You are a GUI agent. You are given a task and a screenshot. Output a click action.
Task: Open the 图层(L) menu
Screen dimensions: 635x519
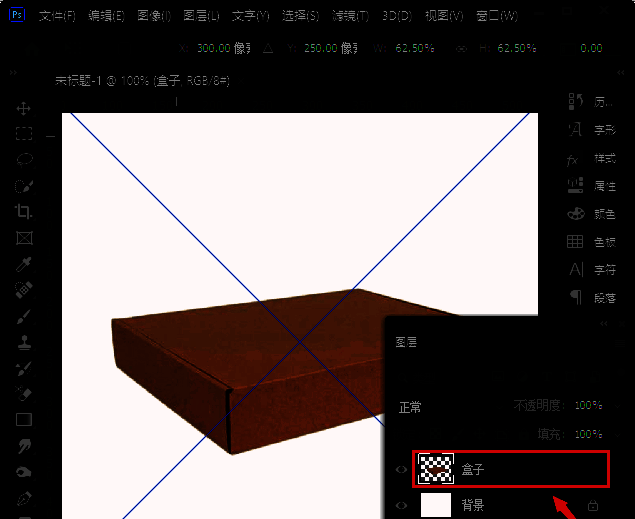[203, 17]
